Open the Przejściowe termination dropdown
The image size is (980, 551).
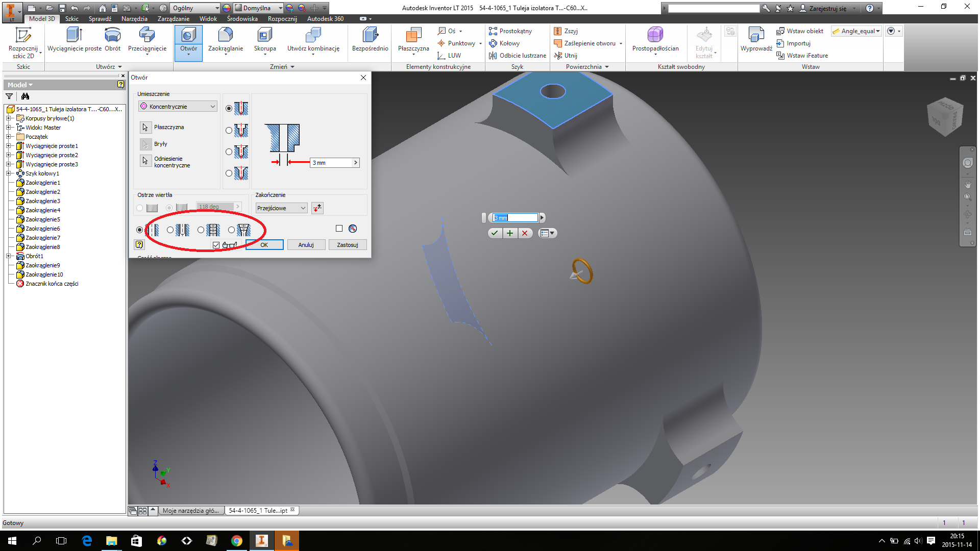click(281, 208)
